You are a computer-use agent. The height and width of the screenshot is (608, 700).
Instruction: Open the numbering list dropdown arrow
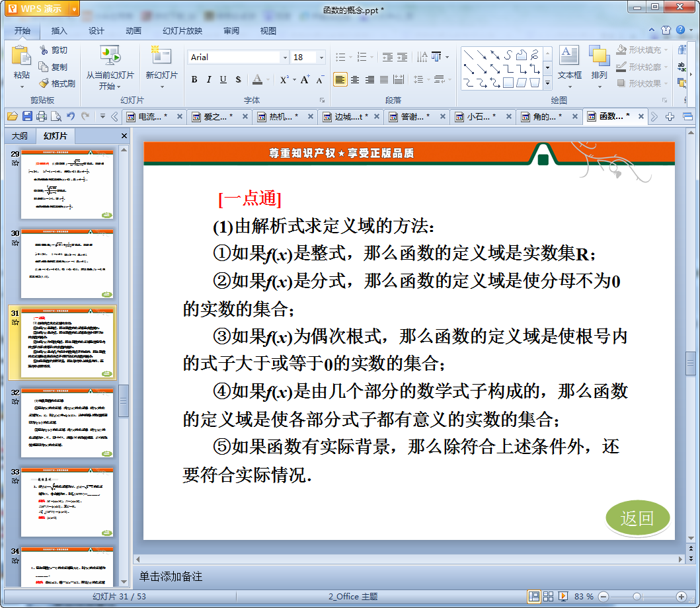371,57
